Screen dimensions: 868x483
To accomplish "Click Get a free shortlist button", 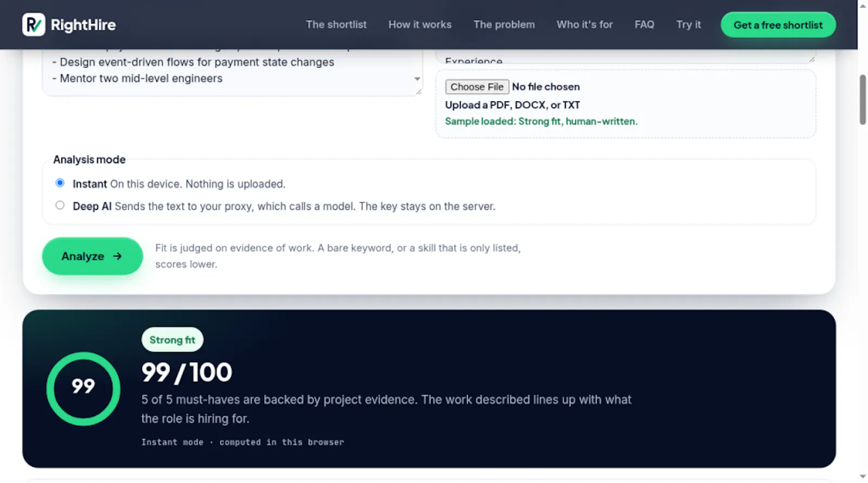I will coord(778,25).
